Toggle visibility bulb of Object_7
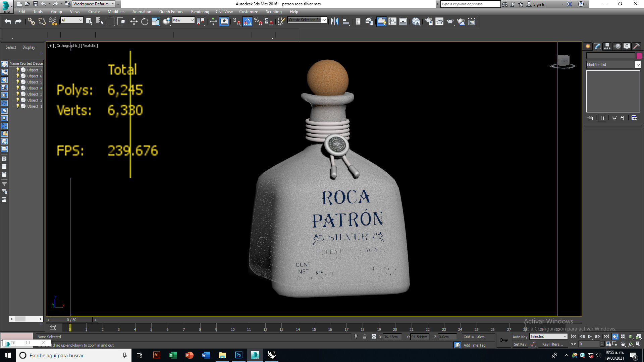The height and width of the screenshot is (362, 644). click(x=18, y=70)
